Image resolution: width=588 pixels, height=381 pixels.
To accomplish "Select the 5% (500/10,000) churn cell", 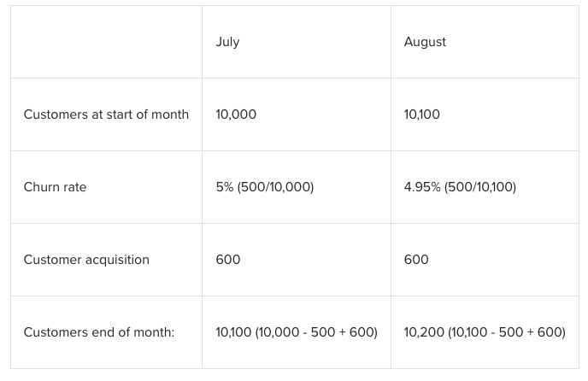I will [x=265, y=187].
